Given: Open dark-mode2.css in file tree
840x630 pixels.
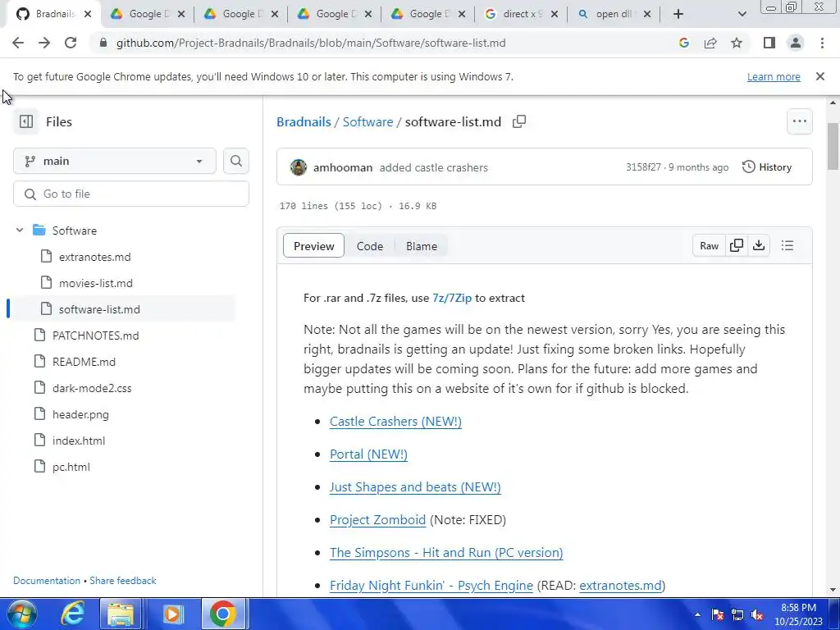Looking at the screenshot, I should (x=92, y=388).
